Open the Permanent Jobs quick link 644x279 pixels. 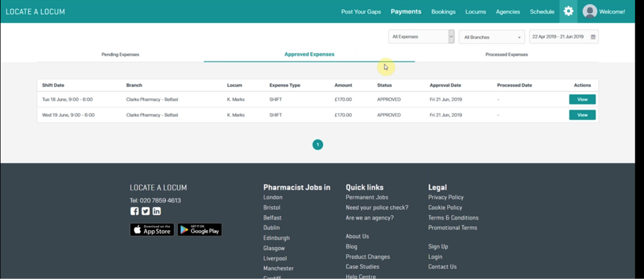tap(367, 197)
